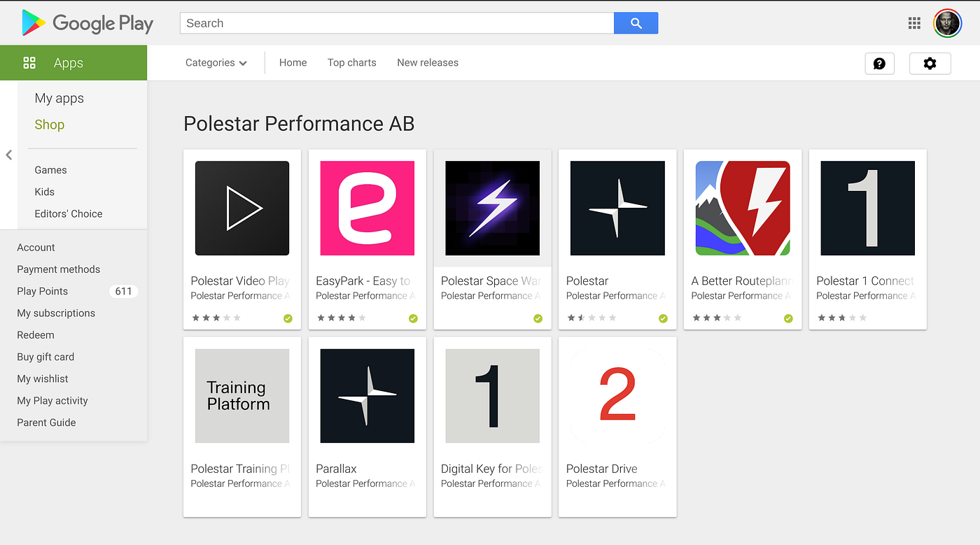
Task: Click the EasyPark title text
Action: (x=364, y=281)
